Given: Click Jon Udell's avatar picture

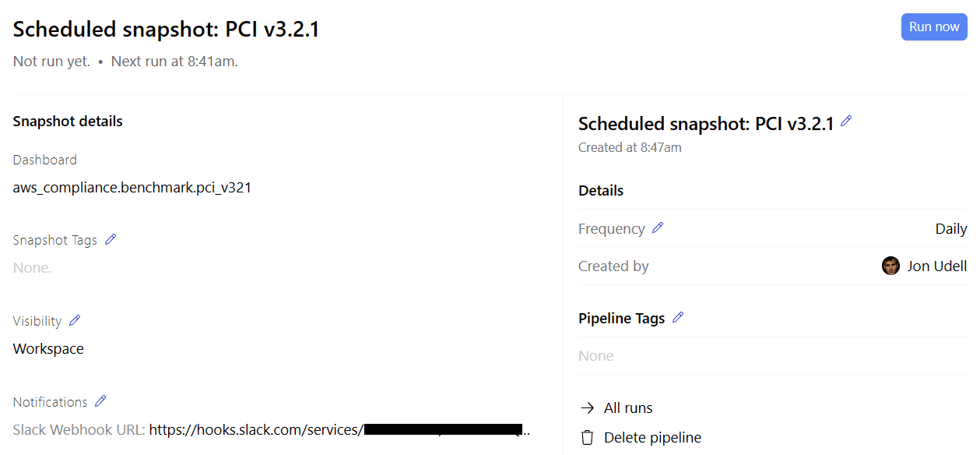Looking at the screenshot, I should 890,266.
